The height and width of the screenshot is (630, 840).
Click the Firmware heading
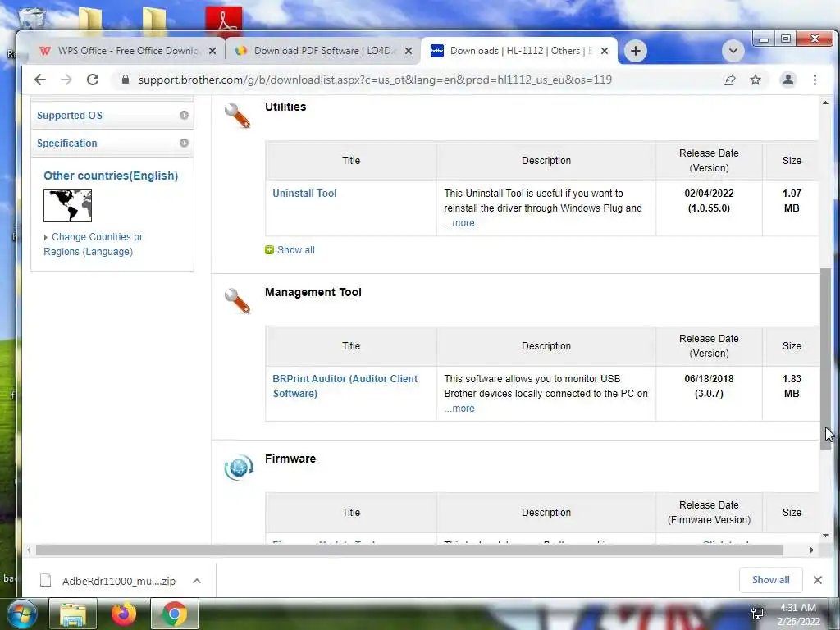(290, 459)
